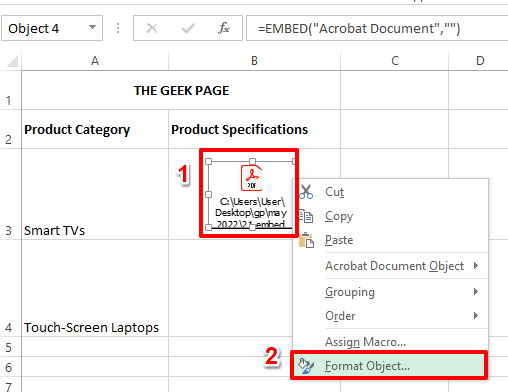Image resolution: width=508 pixels, height=392 pixels.
Task: Click the embedded object's file path caption
Action: [251, 212]
